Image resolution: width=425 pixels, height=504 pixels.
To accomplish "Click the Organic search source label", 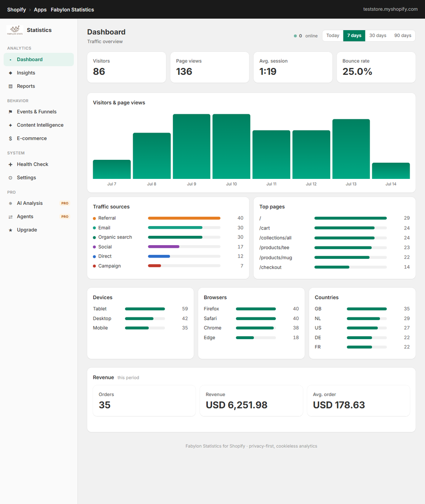I will coord(115,237).
